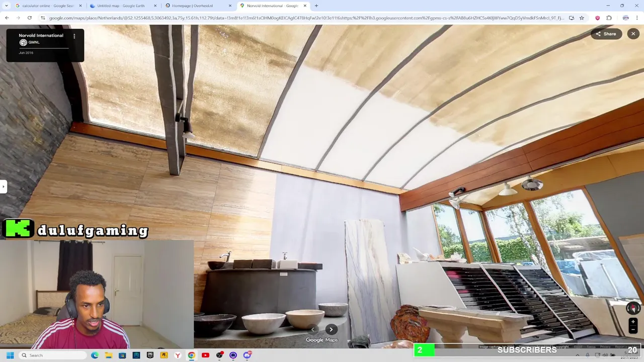Share this Street View photo
Image resolution: width=644 pixels, height=362 pixels.
tap(606, 34)
